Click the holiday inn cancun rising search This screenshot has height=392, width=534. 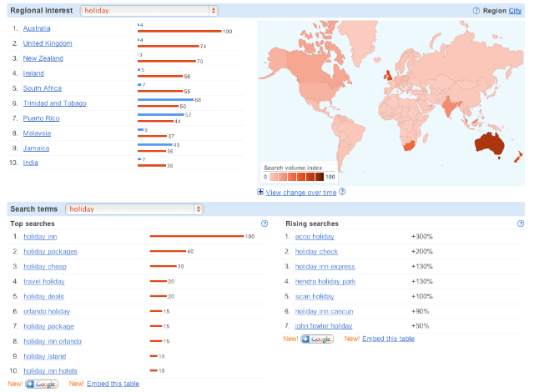[x=324, y=311]
